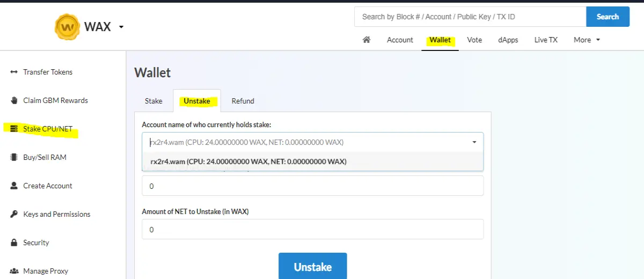Image resolution: width=644 pixels, height=279 pixels.
Task: Click the Security padlock icon
Action: 14,243
